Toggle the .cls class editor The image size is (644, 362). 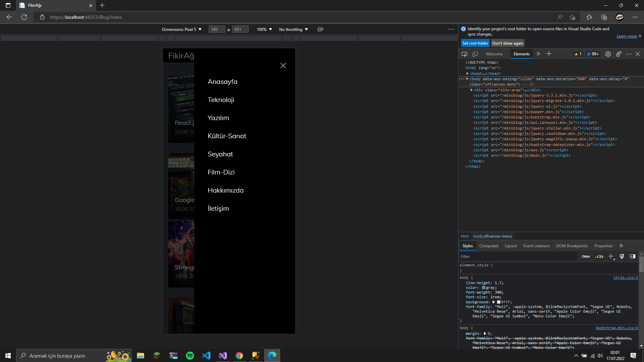click(x=599, y=257)
